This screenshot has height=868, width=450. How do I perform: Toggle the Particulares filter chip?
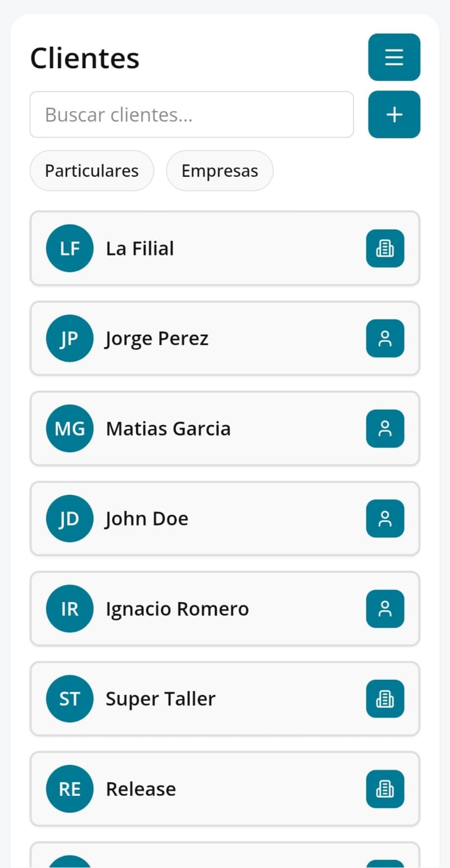(x=92, y=171)
